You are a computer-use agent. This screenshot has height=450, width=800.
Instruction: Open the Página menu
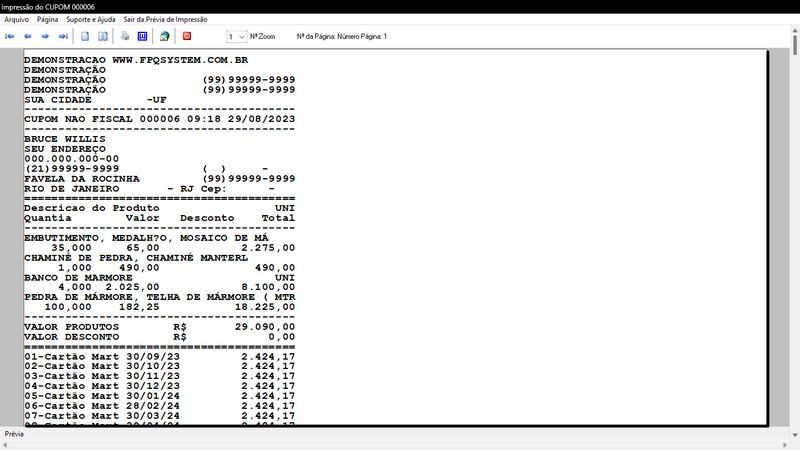47,19
